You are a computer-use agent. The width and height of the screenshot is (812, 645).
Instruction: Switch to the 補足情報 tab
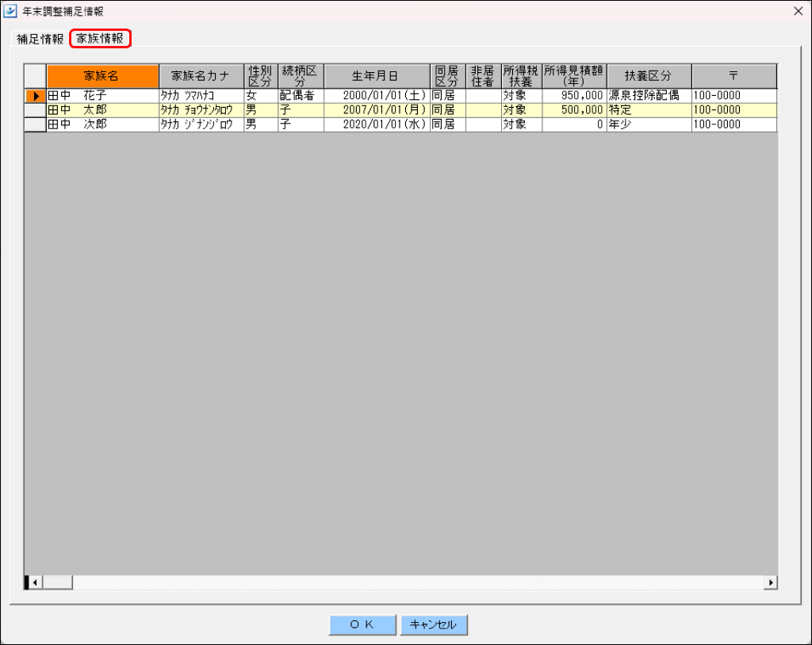pos(40,39)
